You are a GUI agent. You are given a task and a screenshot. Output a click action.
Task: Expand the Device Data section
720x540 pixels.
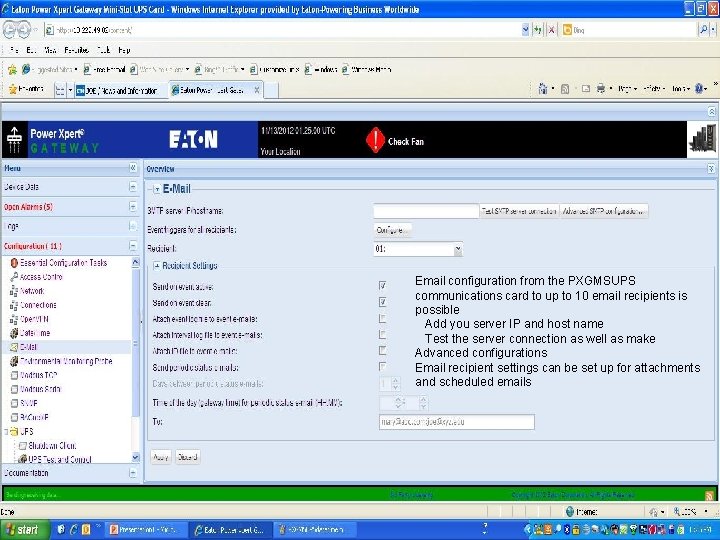tap(133, 187)
